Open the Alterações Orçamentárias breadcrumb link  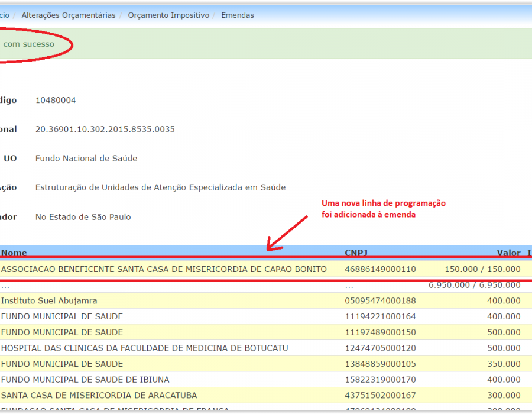69,15
